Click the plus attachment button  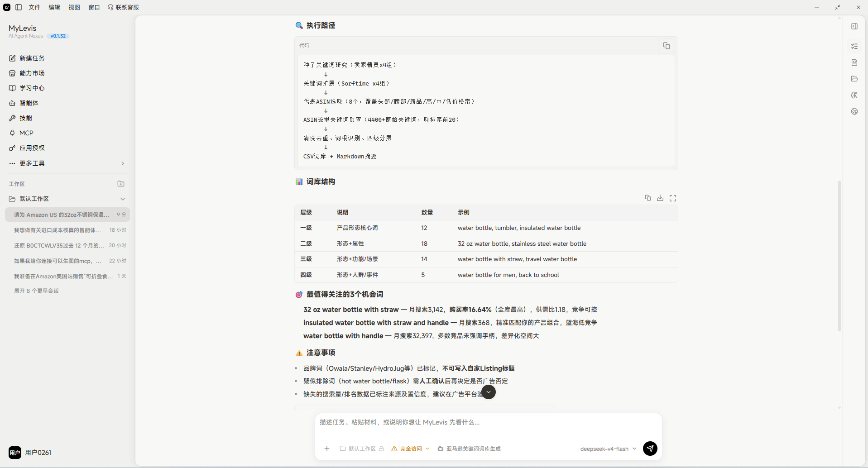pyautogui.click(x=327, y=449)
